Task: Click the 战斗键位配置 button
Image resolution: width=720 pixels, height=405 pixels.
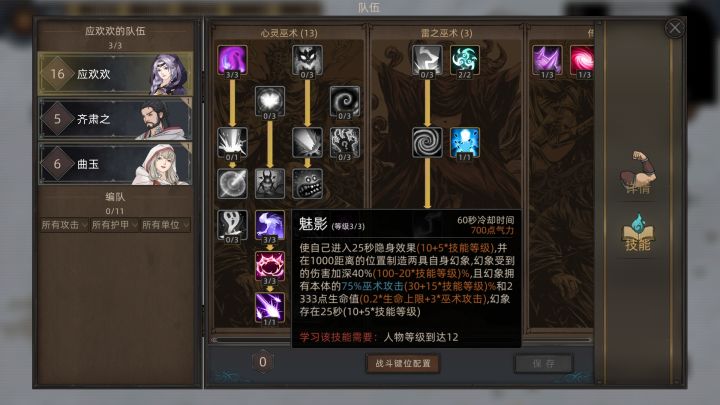Action: (403, 363)
